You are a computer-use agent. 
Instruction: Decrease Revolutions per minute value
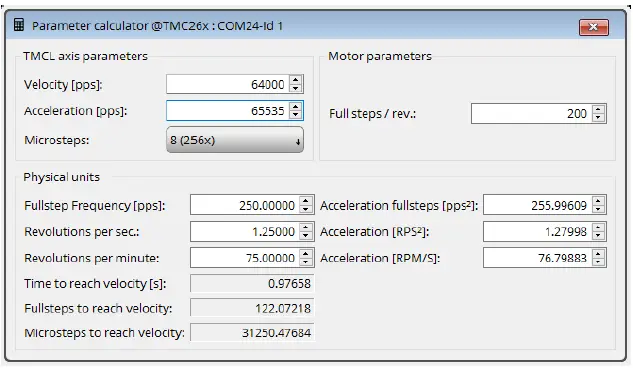pyautogui.click(x=306, y=262)
